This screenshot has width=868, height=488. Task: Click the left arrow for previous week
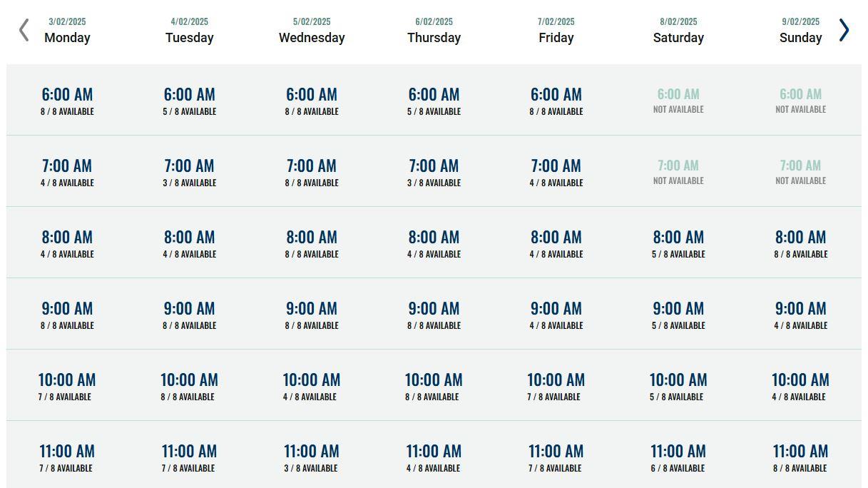click(24, 30)
